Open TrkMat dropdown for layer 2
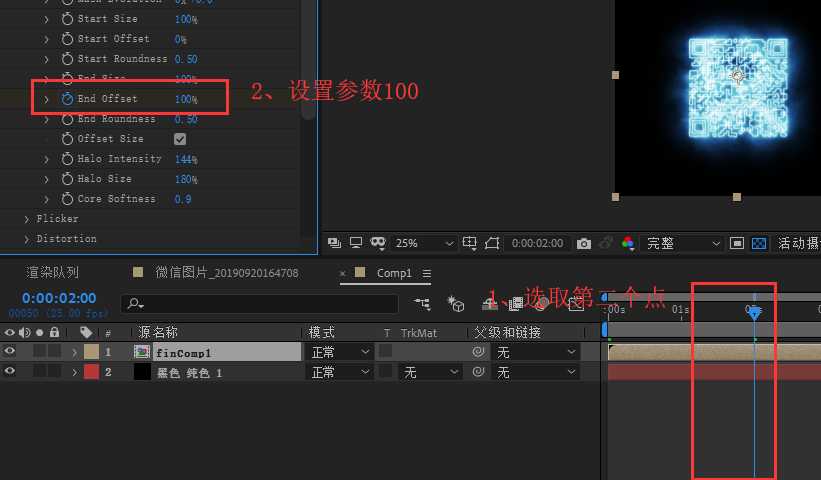821x480 pixels. pos(429,372)
